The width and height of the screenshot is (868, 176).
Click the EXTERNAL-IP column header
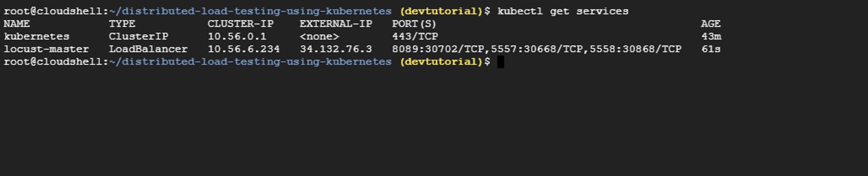click(x=336, y=24)
